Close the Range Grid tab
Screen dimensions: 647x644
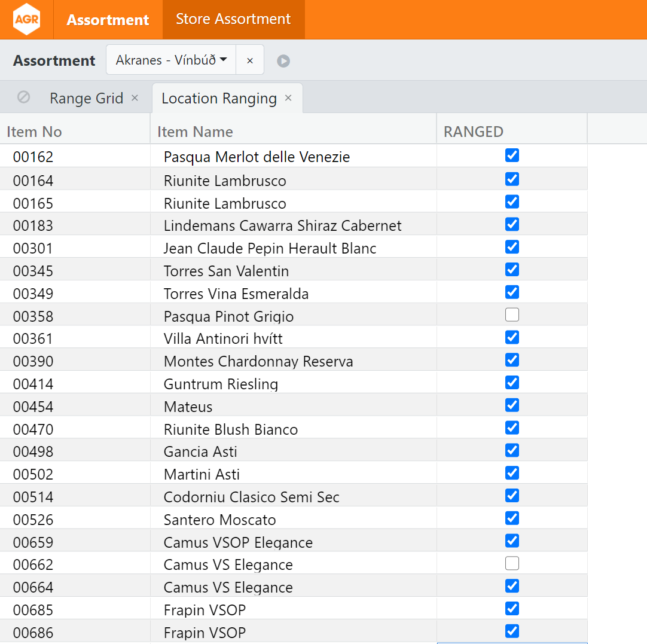click(135, 97)
